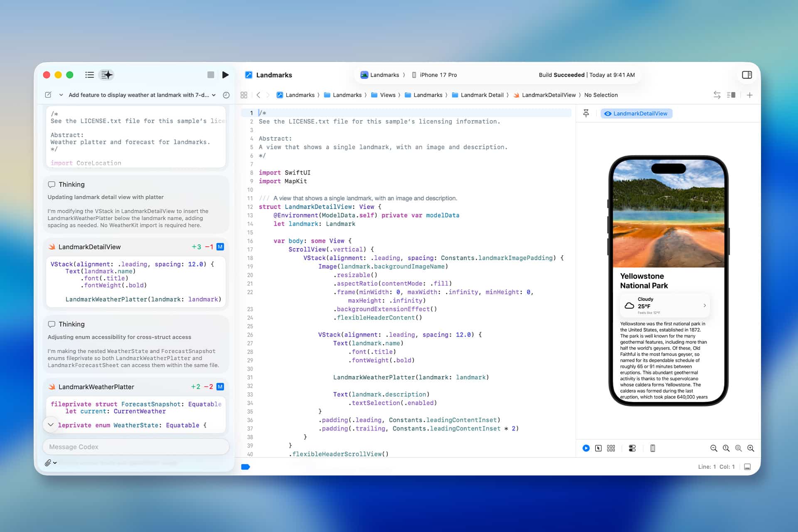
Task: Click the +2 addition count on LandmarkWeatherPlatter
Action: (196, 387)
